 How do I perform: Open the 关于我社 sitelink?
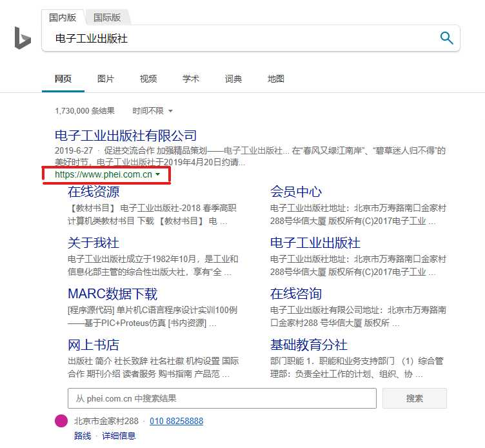click(94, 243)
